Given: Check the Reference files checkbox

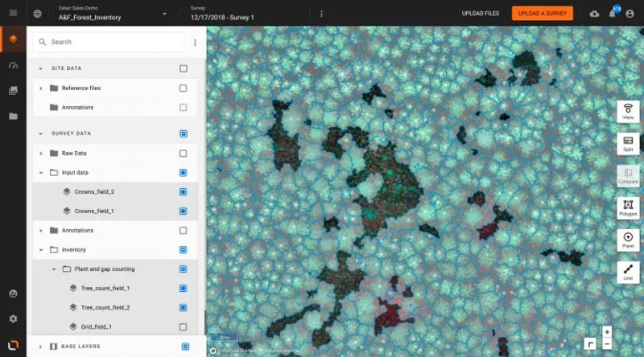Looking at the screenshot, I should click(x=184, y=88).
